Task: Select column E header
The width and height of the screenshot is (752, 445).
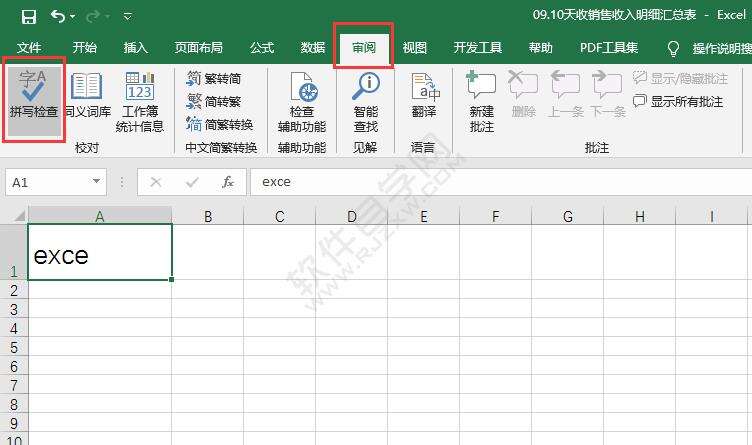Action: pos(423,216)
